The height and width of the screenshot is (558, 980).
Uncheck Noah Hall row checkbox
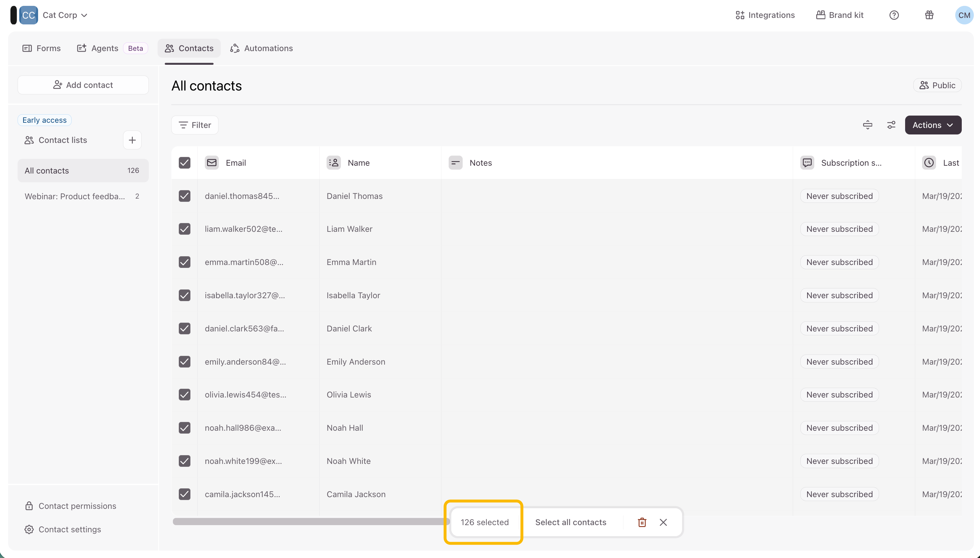[184, 428]
